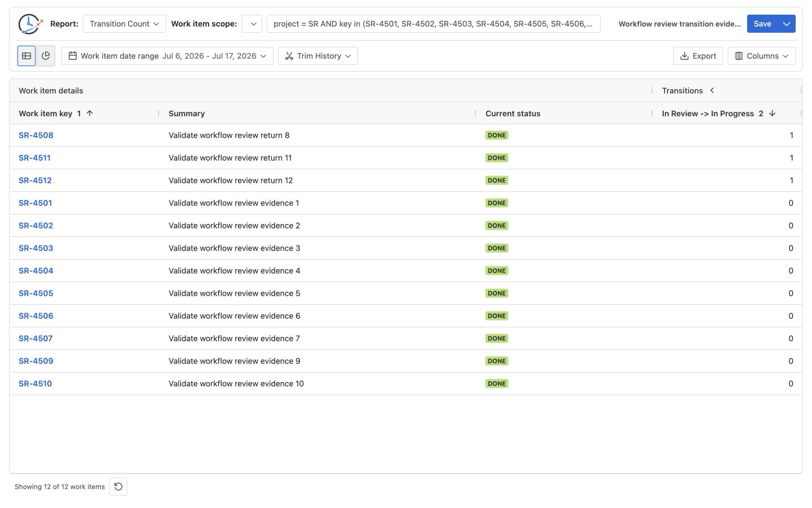Click summary 'Validate workflow review return 8'
Image resolution: width=812 pixels, height=508 pixels.
coord(229,135)
